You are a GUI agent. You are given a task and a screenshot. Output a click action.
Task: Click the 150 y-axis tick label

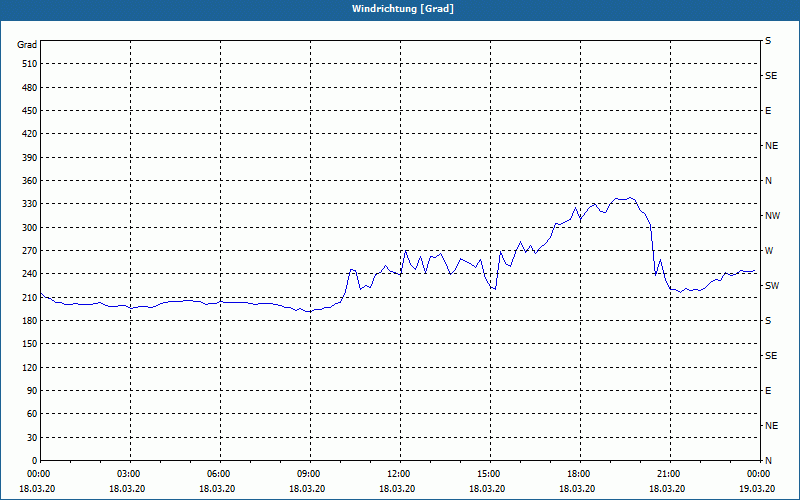[30, 344]
